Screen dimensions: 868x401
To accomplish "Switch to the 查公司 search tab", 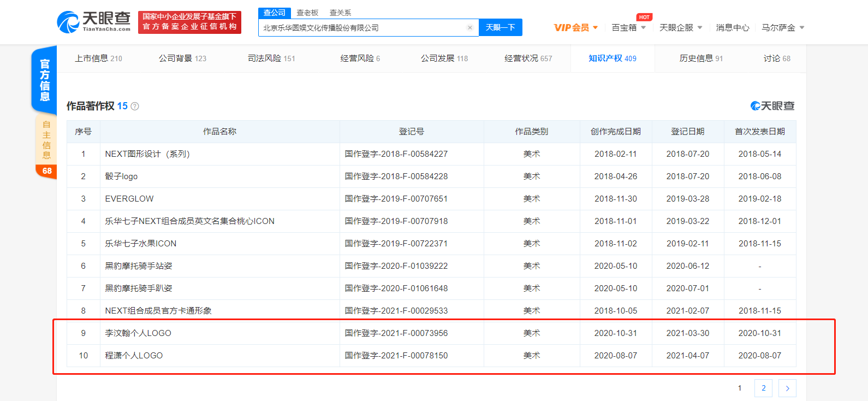I will click(x=275, y=13).
